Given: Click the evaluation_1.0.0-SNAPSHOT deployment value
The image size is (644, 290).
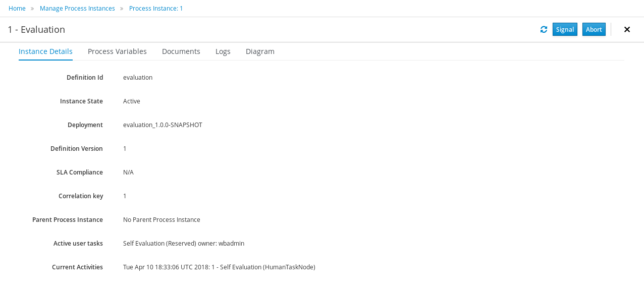Looking at the screenshot, I should [163, 125].
